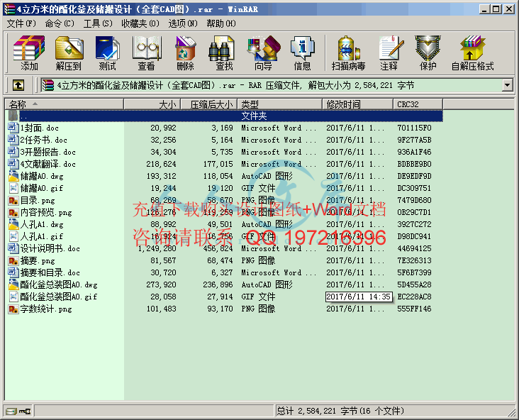Run the 测试 (Test) archive tool
This screenshot has height=420, width=519.
pos(107,53)
